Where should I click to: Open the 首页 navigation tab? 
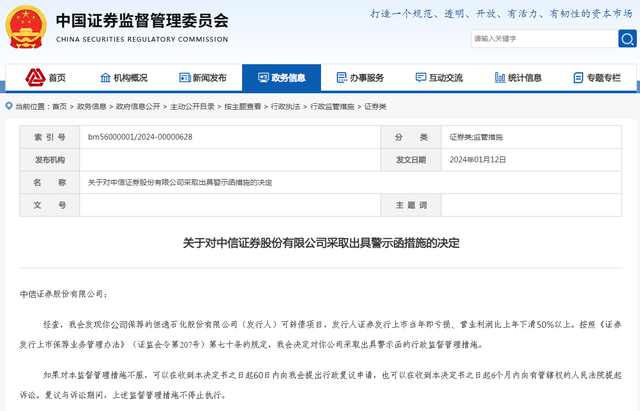click(45, 78)
